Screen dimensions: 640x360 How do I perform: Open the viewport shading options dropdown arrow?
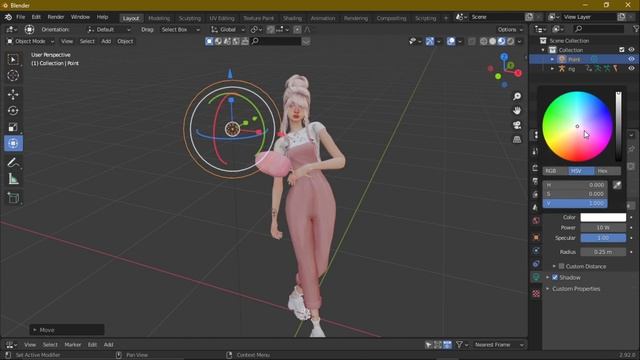point(520,41)
